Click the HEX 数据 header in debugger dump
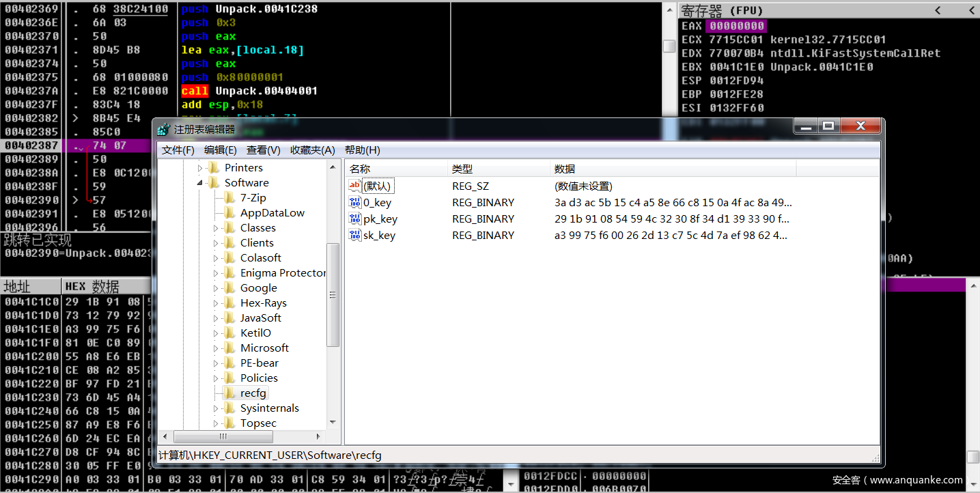This screenshot has width=980, height=493. coord(106,287)
